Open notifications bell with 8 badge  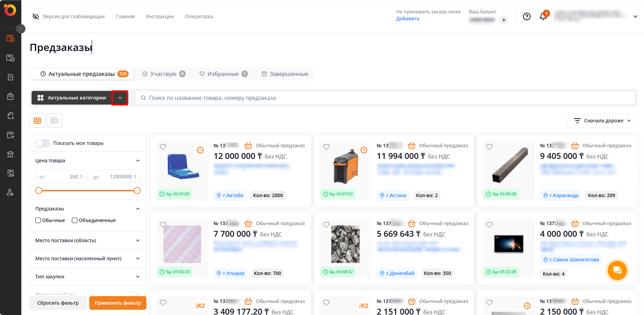coord(543,16)
